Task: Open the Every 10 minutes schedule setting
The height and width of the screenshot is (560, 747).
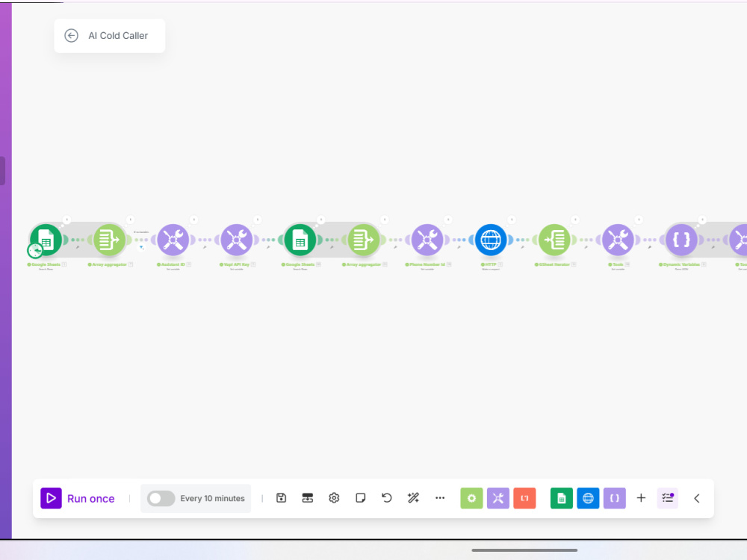Action: click(x=212, y=498)
